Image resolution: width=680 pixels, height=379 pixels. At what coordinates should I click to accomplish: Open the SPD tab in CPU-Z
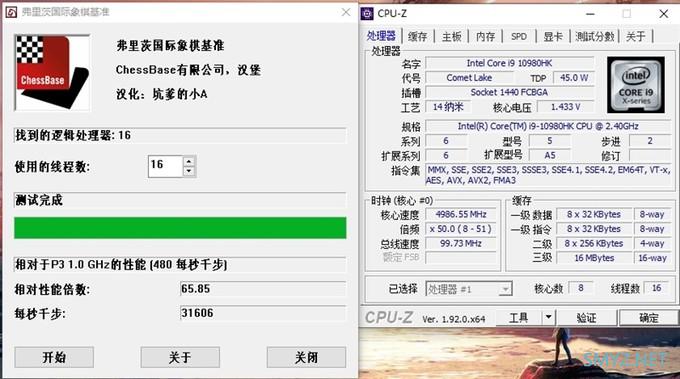pos(519,36)
